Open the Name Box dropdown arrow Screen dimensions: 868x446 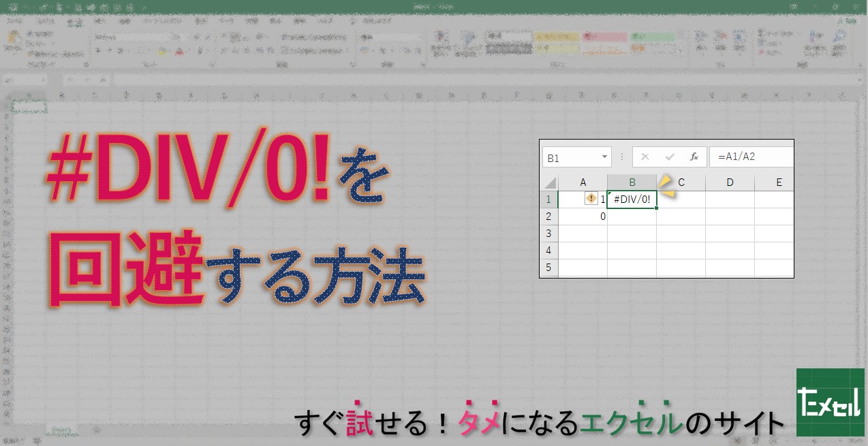click(x=604, y=157)
